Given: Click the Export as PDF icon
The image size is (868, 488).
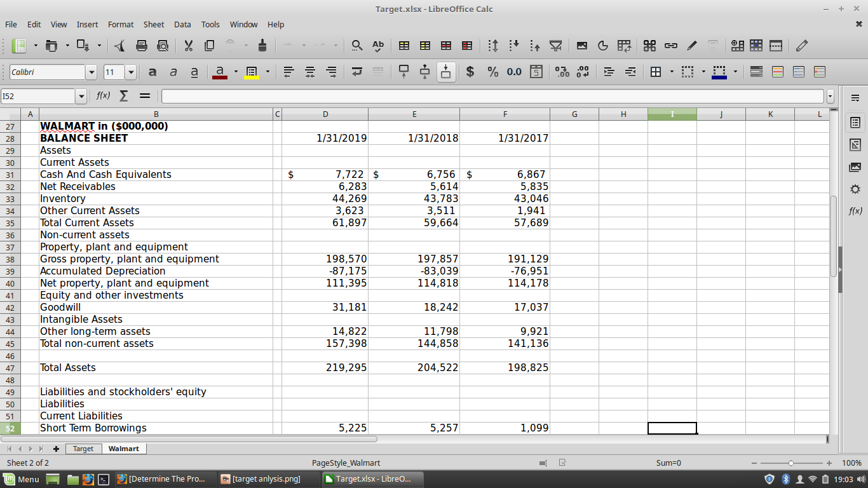Looking at the screenshot, I should [121, 46].
